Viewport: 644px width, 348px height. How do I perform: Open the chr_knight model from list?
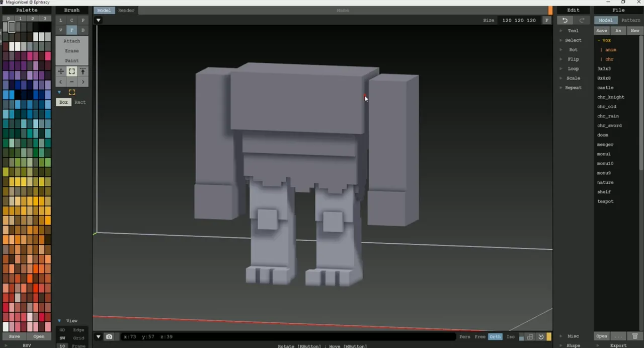pyautogui.click(x=611, y=97)
